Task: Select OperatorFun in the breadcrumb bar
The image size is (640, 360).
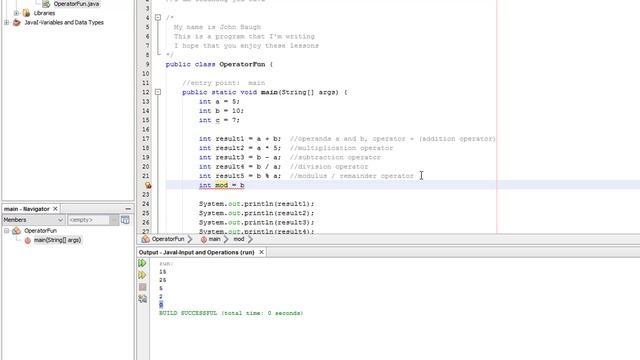Action: coord(168,239)
